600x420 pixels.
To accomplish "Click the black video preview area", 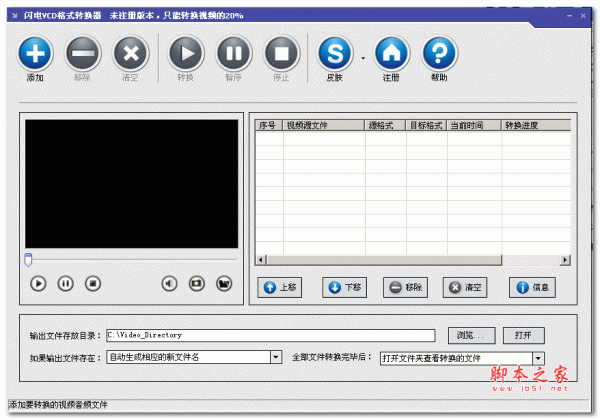I will click(x=132, y=184).
